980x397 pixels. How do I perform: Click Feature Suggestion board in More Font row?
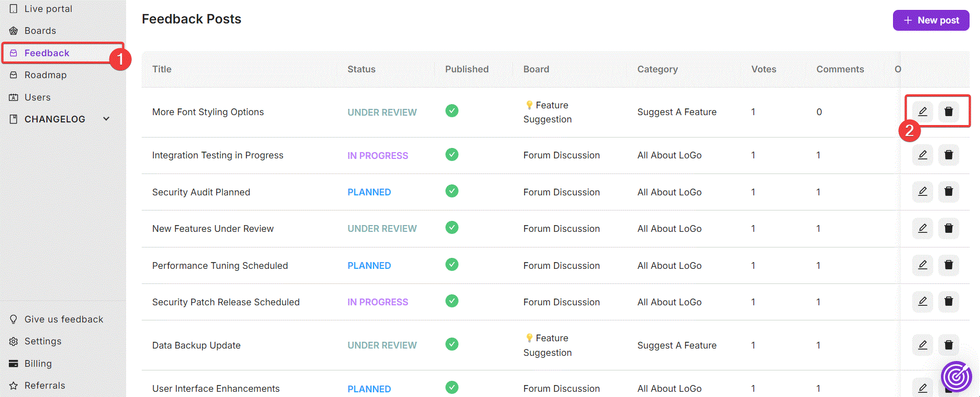click(548, 112)
